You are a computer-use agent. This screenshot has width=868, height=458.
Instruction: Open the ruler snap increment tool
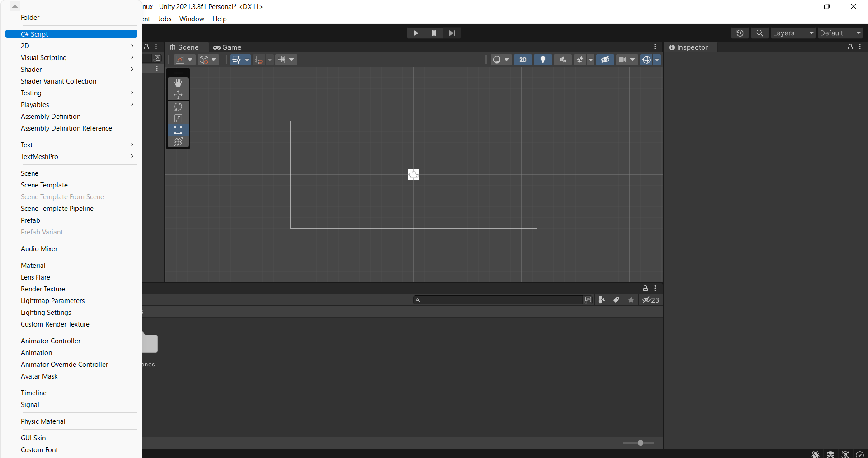[281, 60]
